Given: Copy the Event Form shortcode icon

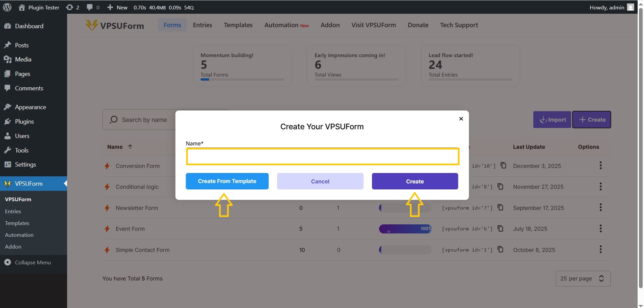Looking at the screenshot, I should tap(501, 228).
